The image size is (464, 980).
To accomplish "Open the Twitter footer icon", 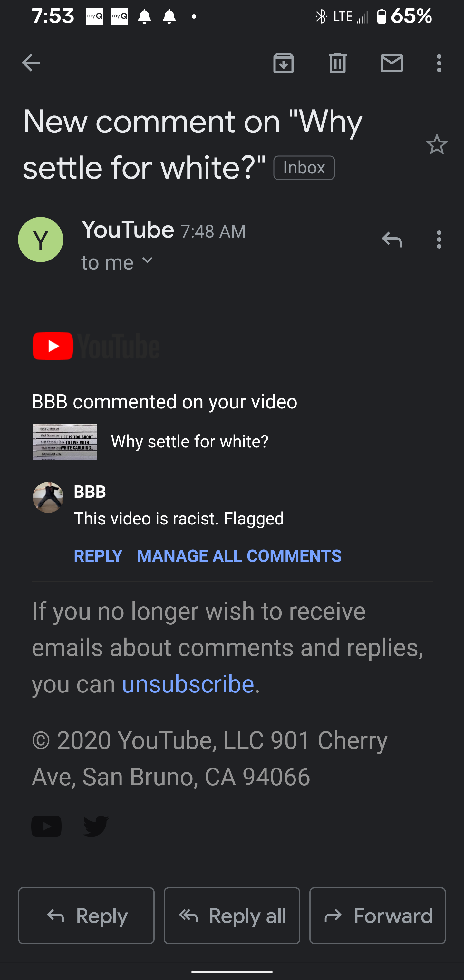I will 96,826.
